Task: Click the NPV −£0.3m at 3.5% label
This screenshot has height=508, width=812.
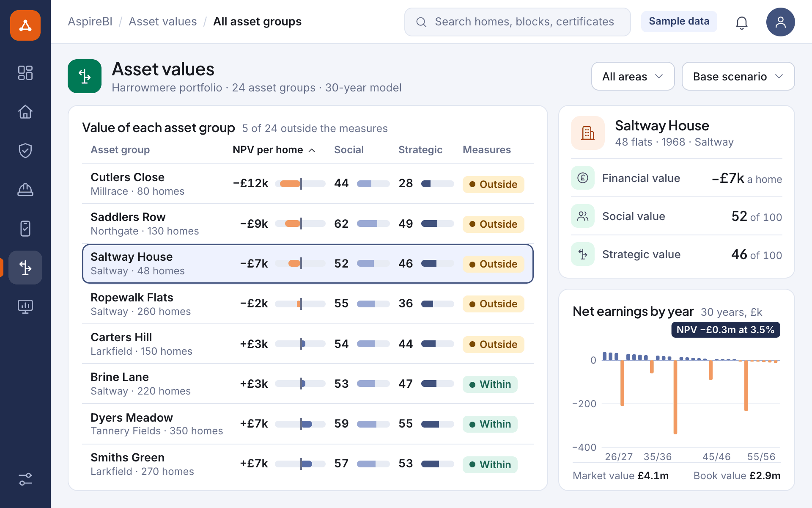Action: coord(725,330)
